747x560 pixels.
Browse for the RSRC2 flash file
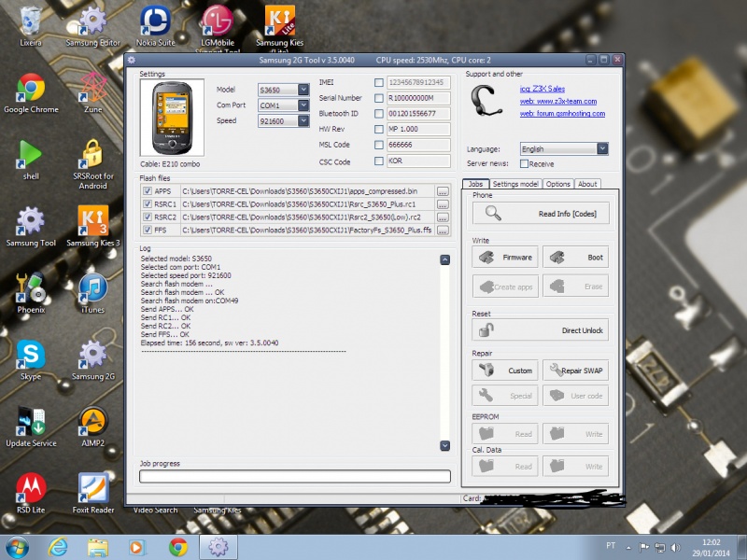pyautogui.click(x=443, y=217)
